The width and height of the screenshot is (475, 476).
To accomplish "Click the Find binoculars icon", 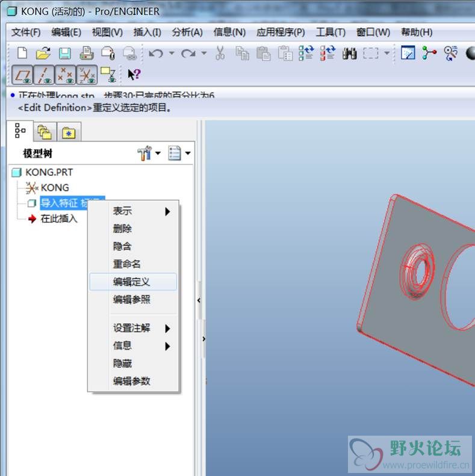I will pyautogui.click(x=349, y=54).
